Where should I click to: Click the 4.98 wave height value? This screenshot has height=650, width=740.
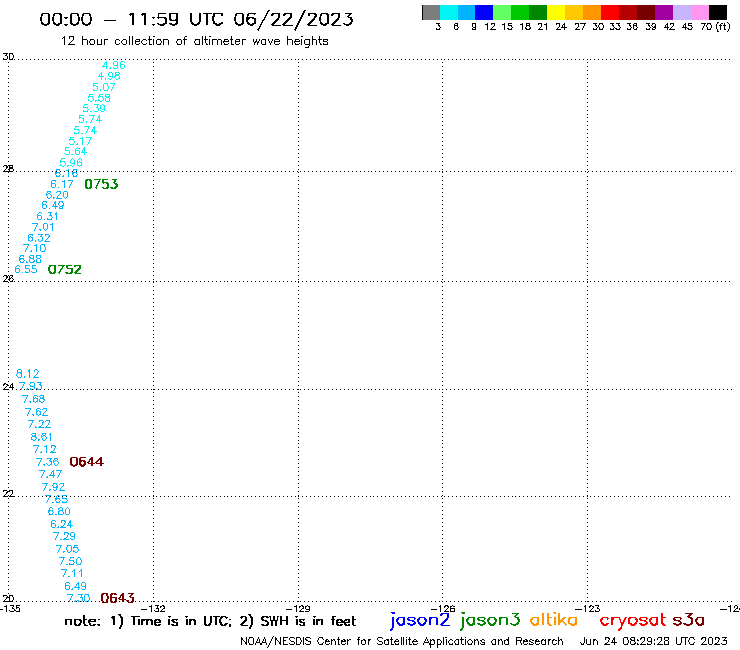109,76
